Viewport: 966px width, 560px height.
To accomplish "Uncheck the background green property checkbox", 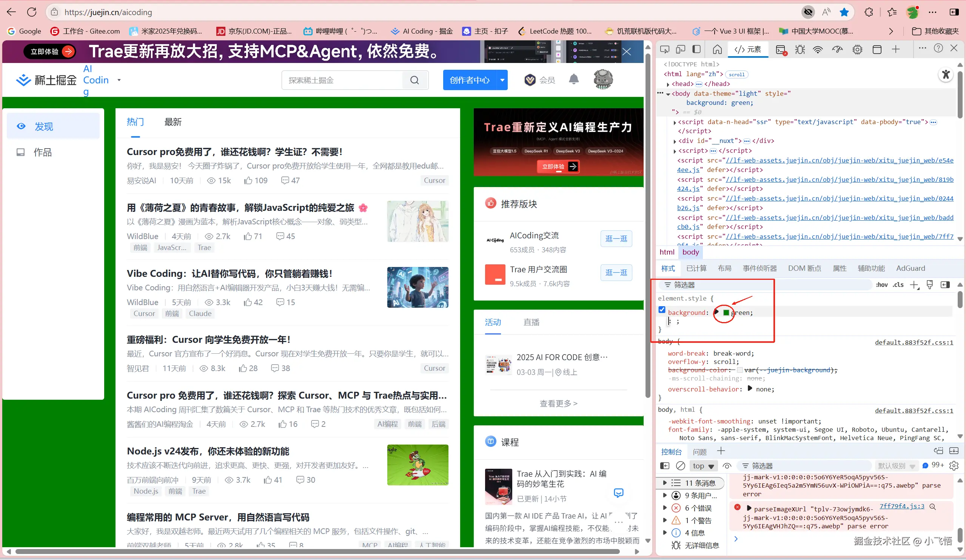I will pyautogui.click(x=662, y=310).
